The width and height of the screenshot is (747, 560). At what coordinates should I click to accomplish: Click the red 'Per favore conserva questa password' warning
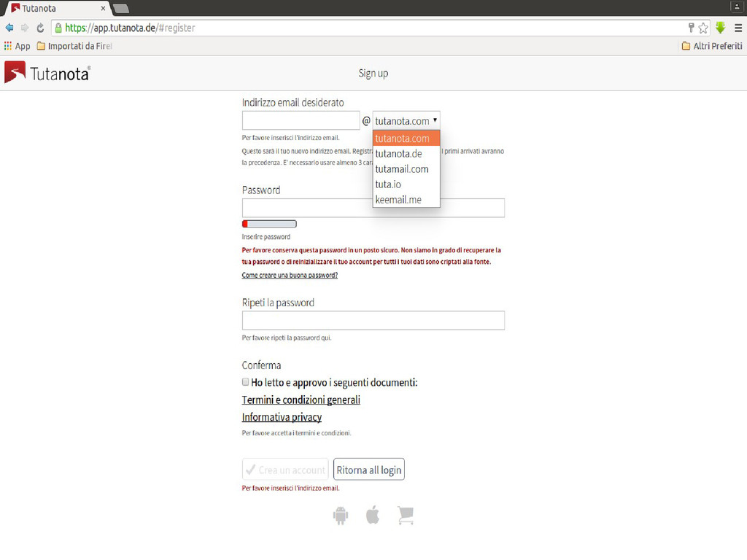tap(371, 256)
